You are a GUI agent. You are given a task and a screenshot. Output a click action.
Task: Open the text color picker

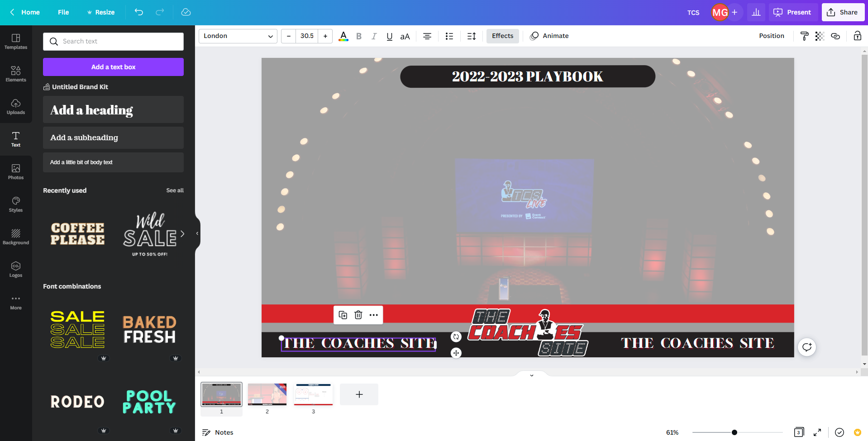coord(343,36)
